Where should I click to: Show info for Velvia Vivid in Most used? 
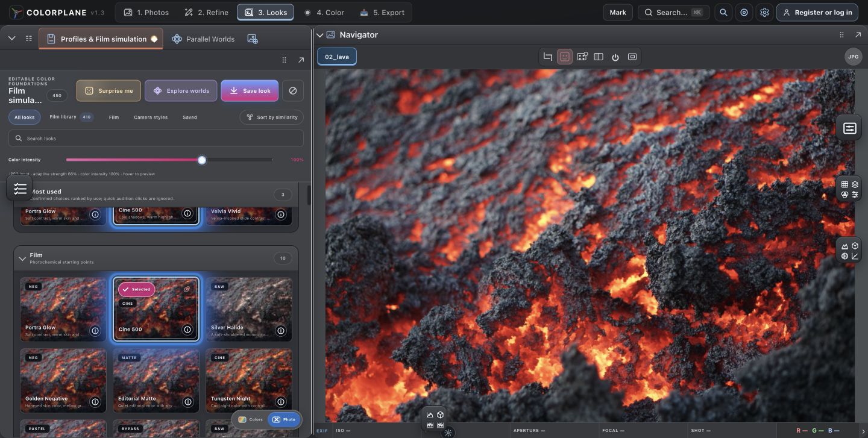[x=280, y=214]
